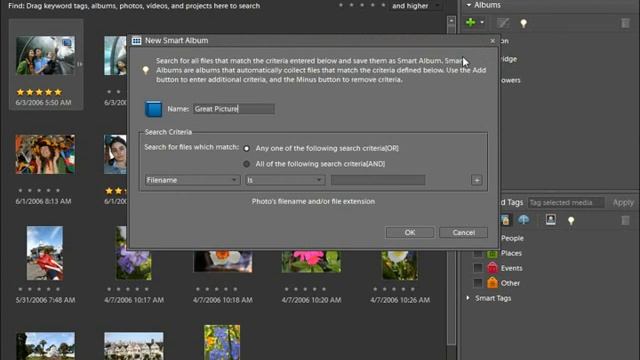Click the first star in the Find bar filter
Viewport: 640px width, 360px height.
[x=341, y=5]
